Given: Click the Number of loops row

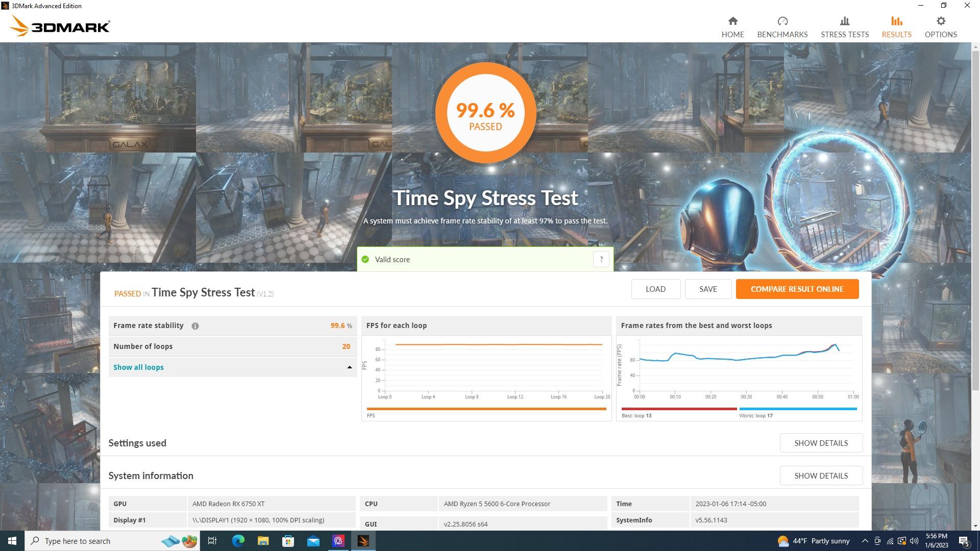Looking at the screenshot, I should pos(232,346).
